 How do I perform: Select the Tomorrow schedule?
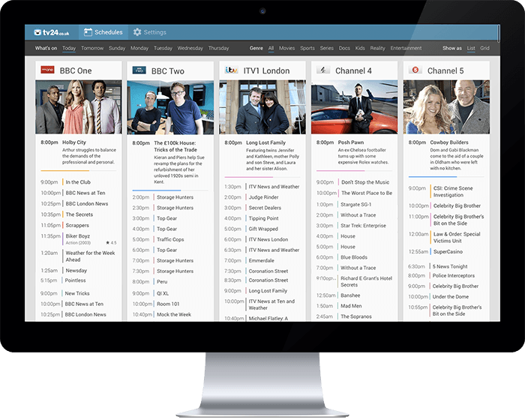coord(92,48)
